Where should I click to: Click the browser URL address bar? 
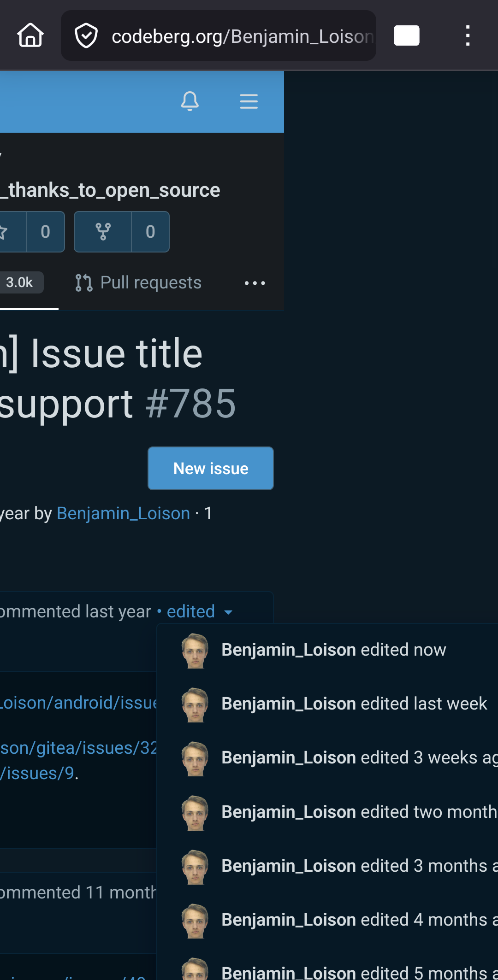242,36
